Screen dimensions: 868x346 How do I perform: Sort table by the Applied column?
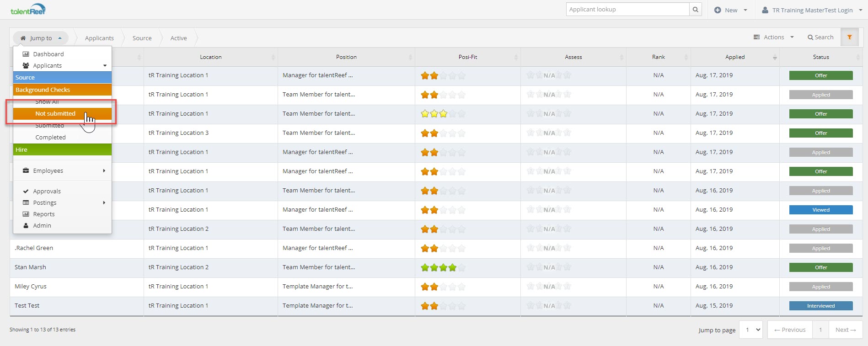[x=734, y=57]
